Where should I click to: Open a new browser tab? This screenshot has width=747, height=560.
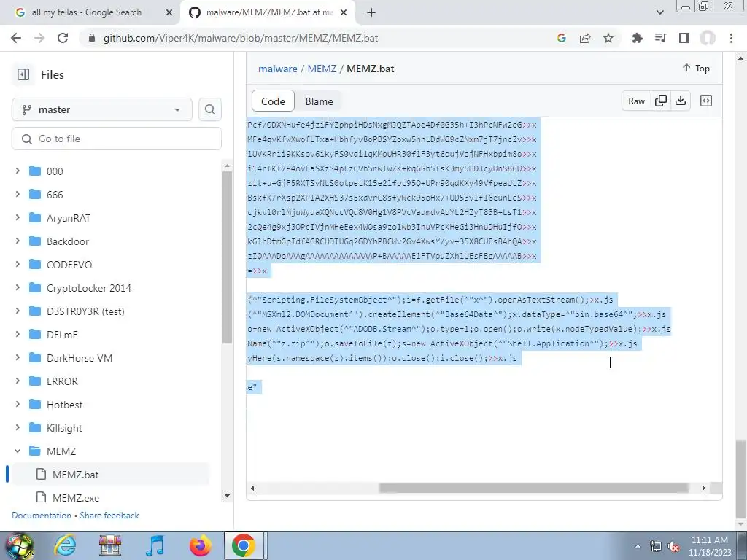pos(371,13)
